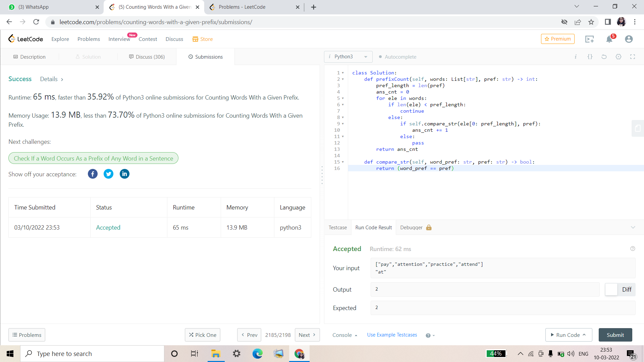The width and height of the screenshot is (644, 362).
Task: Open a new browser tab
Action: (314, 7)
